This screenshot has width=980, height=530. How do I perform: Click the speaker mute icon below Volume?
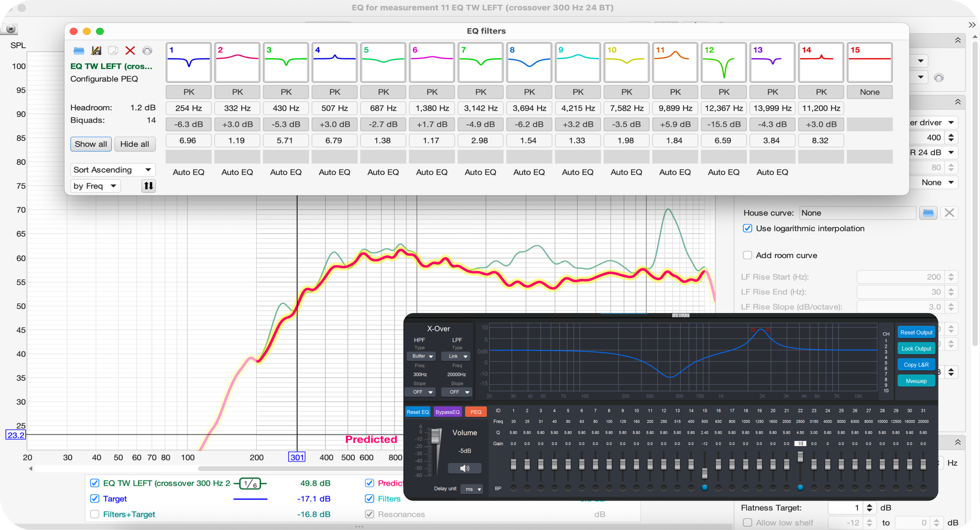pyautogui.click(x=464, y=469)
